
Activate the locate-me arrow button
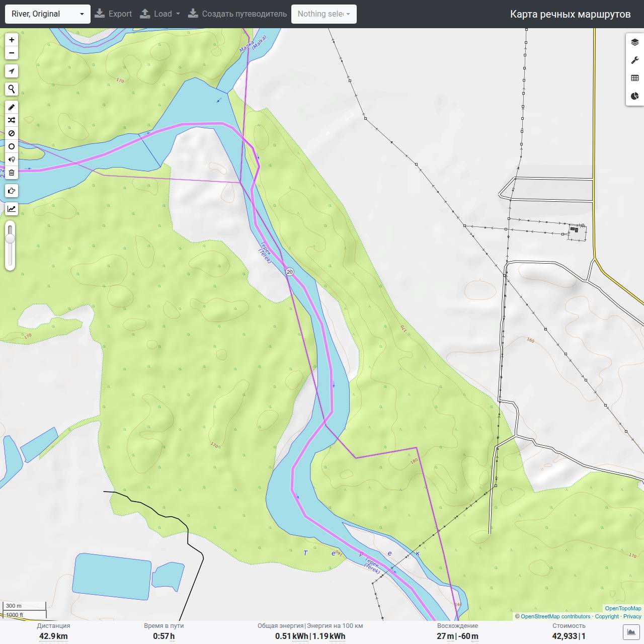coord(12,71)
